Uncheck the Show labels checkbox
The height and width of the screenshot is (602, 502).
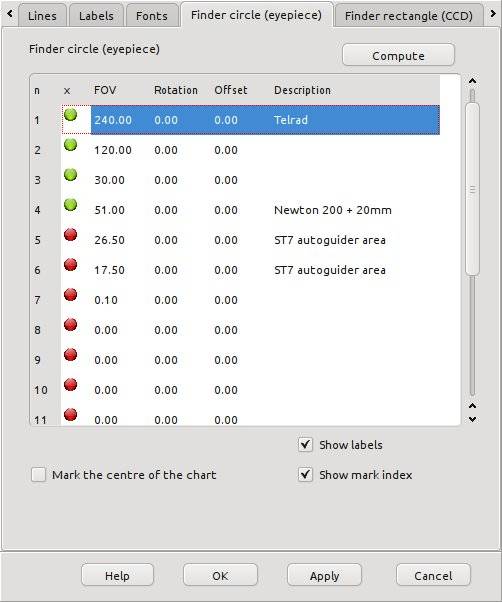(305, 445)
